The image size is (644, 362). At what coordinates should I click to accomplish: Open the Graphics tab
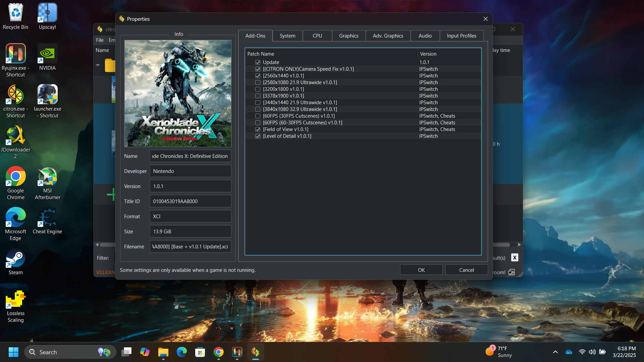[348, 36]
